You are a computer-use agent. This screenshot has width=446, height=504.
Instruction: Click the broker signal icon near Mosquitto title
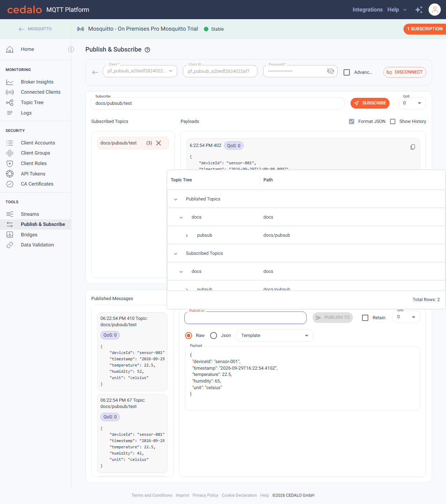point(80,29)
